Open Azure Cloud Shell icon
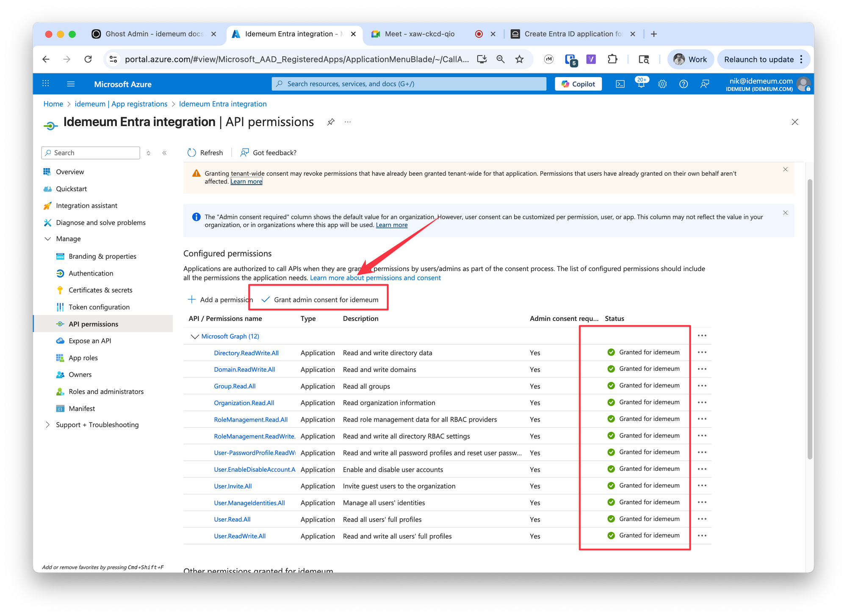 click(x=620, y=84)
